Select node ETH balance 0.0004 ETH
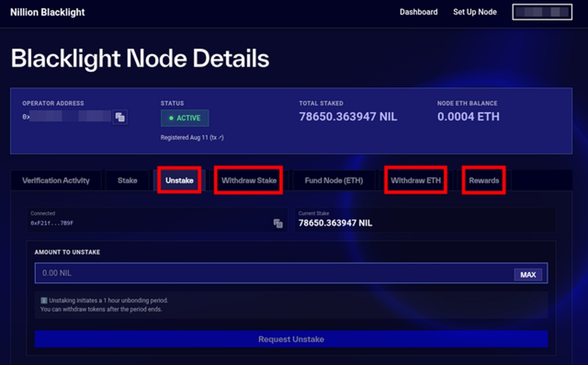The width and height of the screenshot is (588, 365). (468, 117)
